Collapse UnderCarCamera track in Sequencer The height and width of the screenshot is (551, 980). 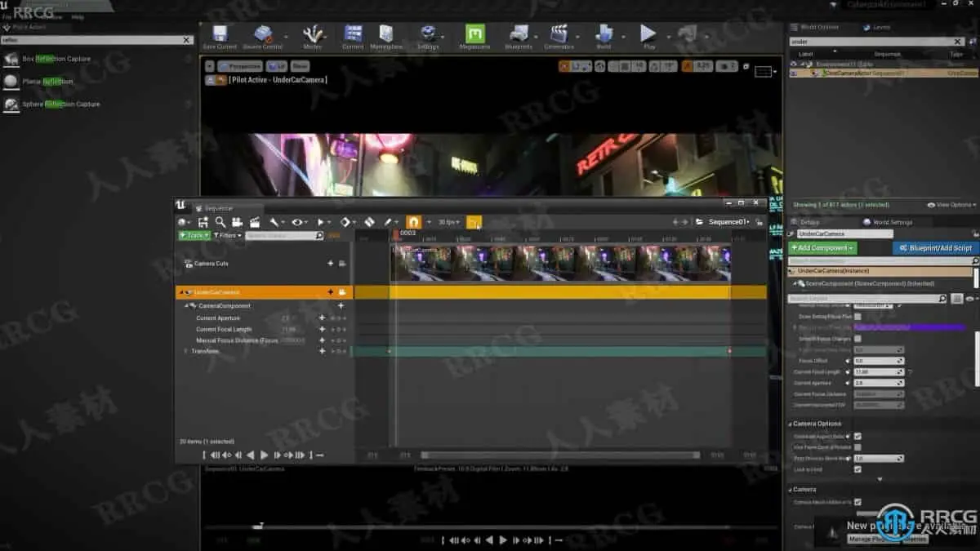[180, 292]
